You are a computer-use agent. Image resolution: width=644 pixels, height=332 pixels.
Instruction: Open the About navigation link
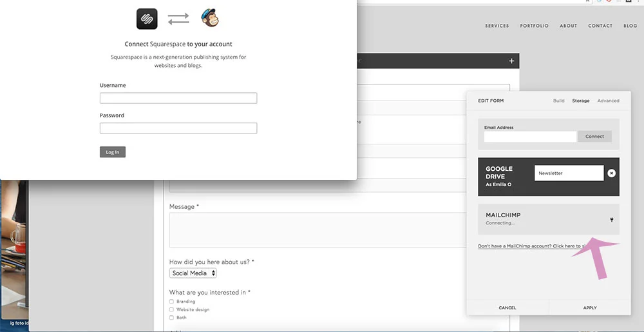[569, 26]
